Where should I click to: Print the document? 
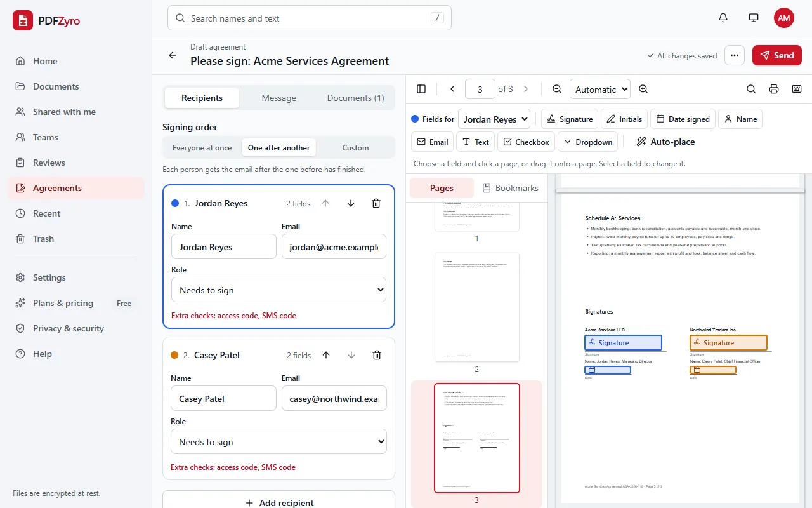774,89
